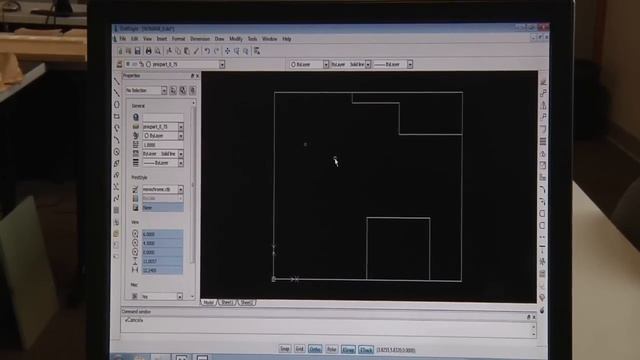Image resolution: width=640 pixels, height=360 pixels.
Task: Click the Paste clipboard icon
Action: [187, 51]
